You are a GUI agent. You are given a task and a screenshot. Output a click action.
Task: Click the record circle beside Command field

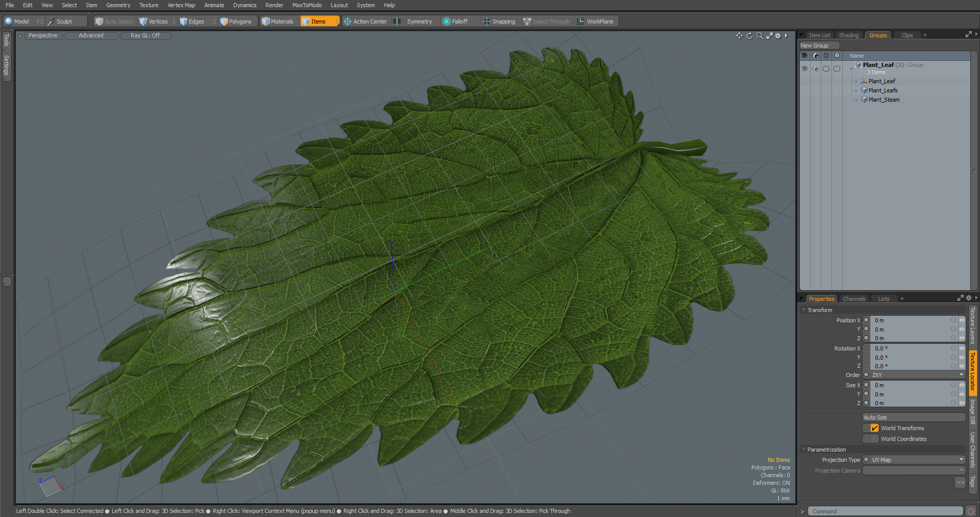(x=971, y=511)
